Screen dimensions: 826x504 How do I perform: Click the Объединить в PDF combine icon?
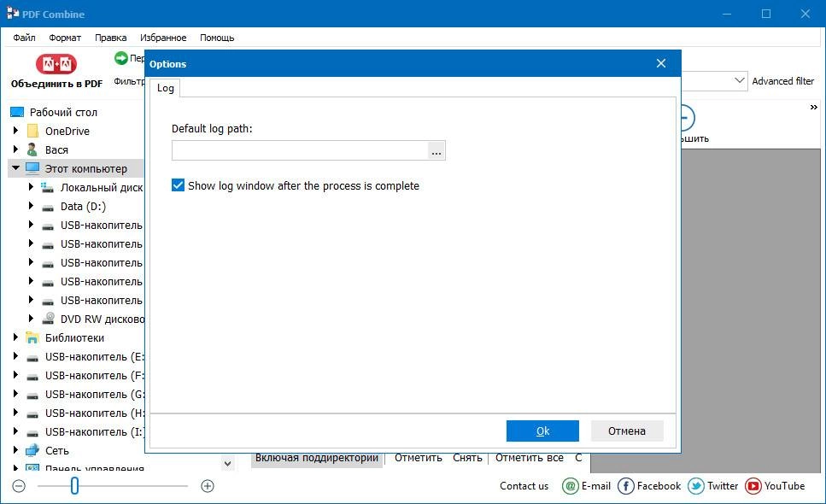pyautogui.click(x=56, y=64)
